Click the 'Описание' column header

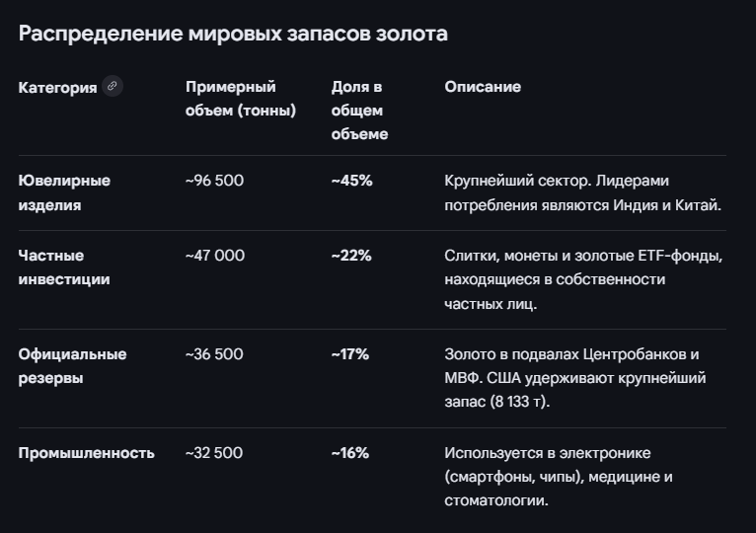pos(483,87)
